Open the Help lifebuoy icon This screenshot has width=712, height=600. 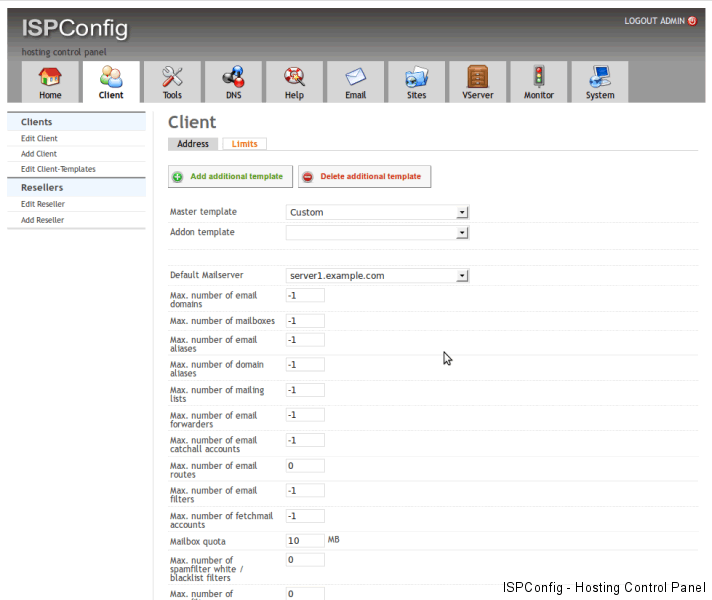(294, 78)
